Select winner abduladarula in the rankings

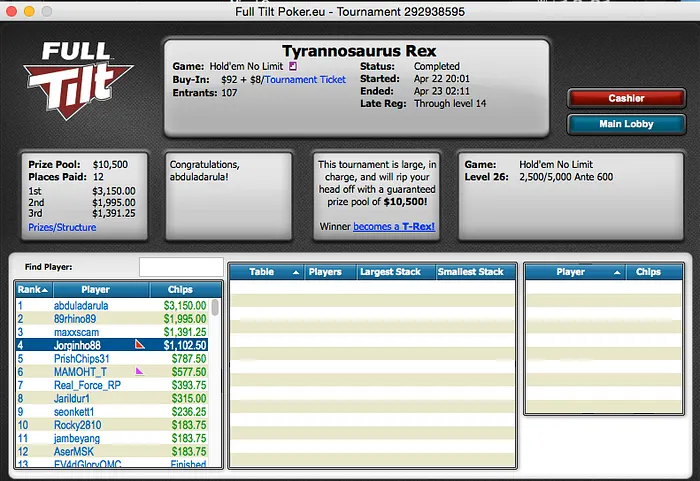[81, 305]
